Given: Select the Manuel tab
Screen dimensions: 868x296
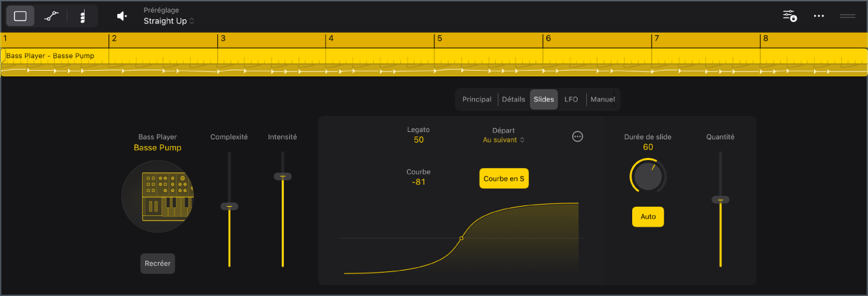Looking at the screenshot, I should click(603, 99).
